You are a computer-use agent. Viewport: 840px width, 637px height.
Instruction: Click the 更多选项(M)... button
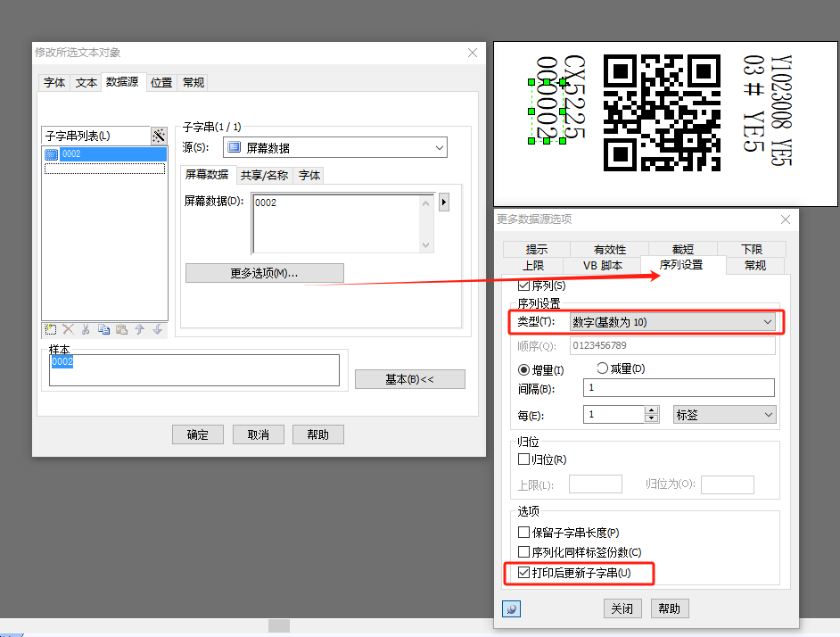click(x=264, y=273)
